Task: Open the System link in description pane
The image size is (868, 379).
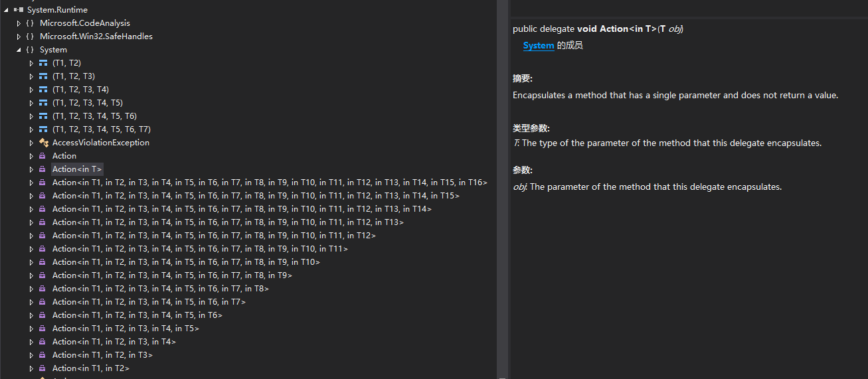Action: click(538, 46)
